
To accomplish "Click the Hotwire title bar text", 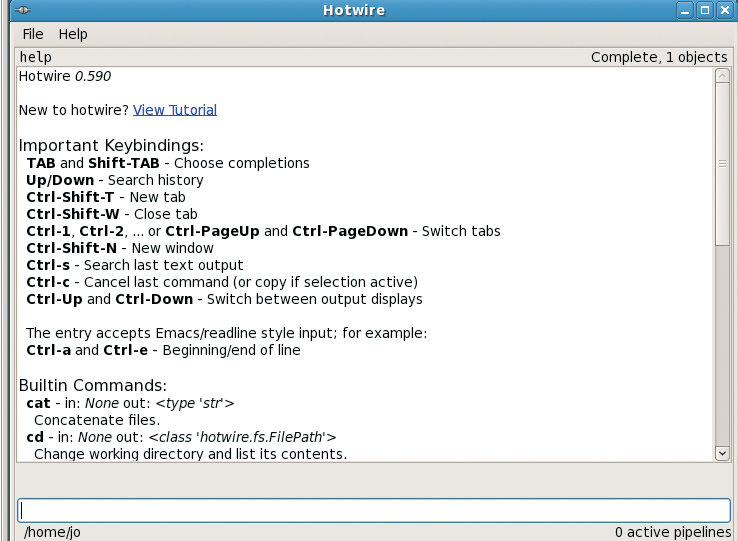I will (x=354, y=10).
